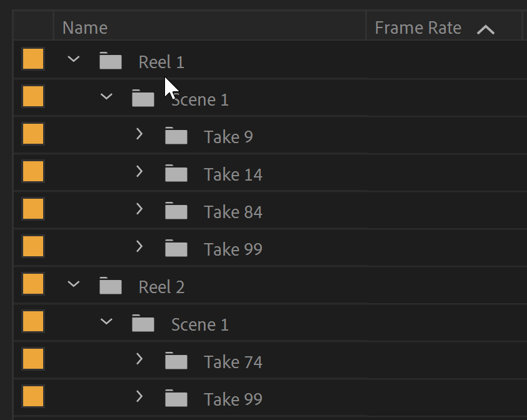Click the orange label swatch beside Take 84
Viewport: 527px width, 420px height.
point(33,209)
